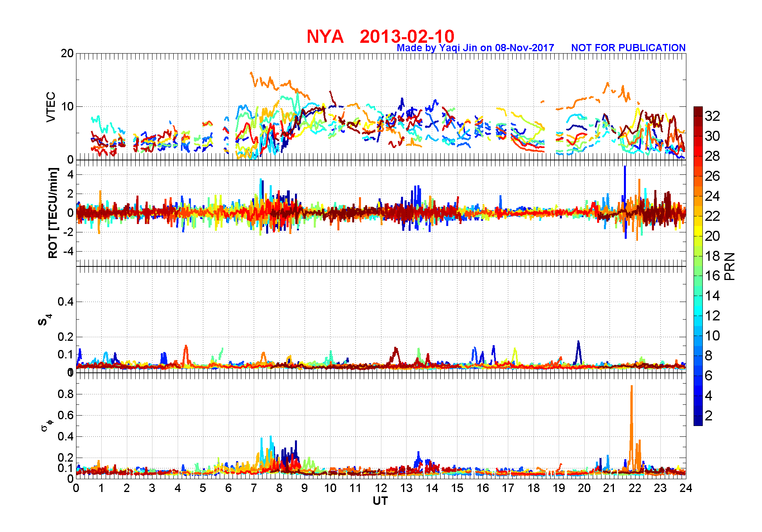
Task: Select the "21" tick on the UT axis
Action: click(610, 488)
